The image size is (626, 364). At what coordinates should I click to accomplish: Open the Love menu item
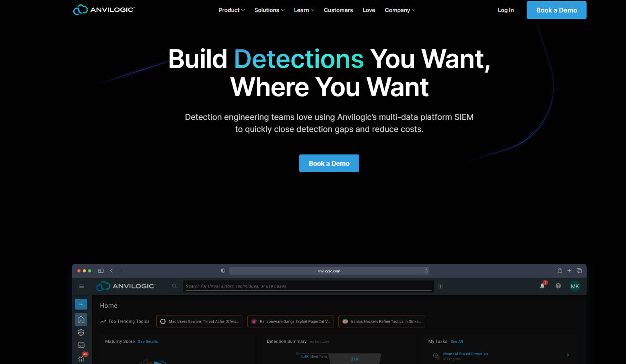pyautogui.click(x=369, y=10)
